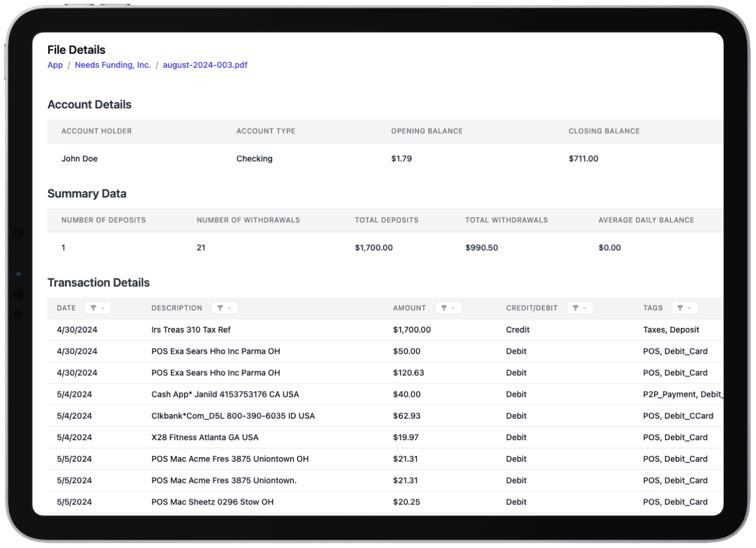Click the X28 Fitness Atlanta GA USA row
The width and height of the screenshot is (756, 548).
[x=386, y=437]
